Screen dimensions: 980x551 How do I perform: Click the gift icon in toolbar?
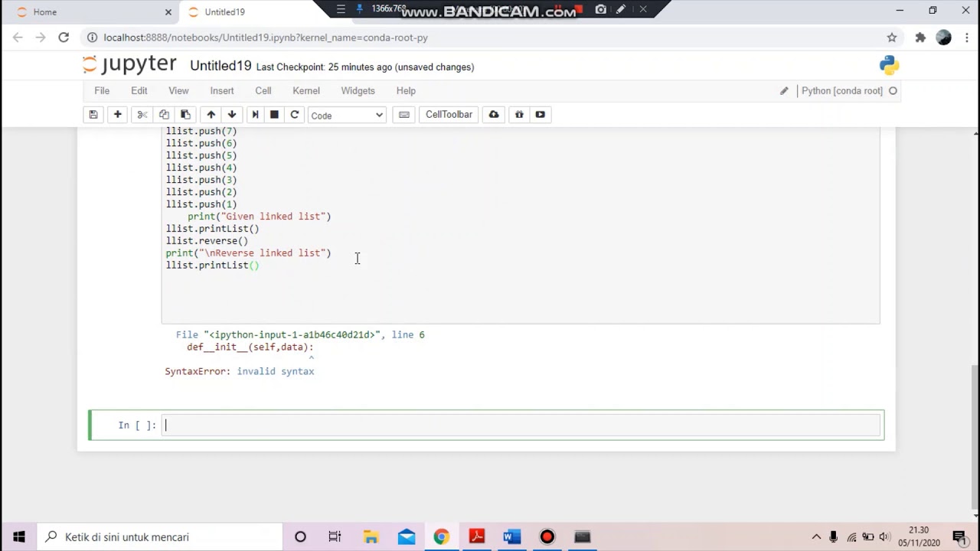point(519,115)
